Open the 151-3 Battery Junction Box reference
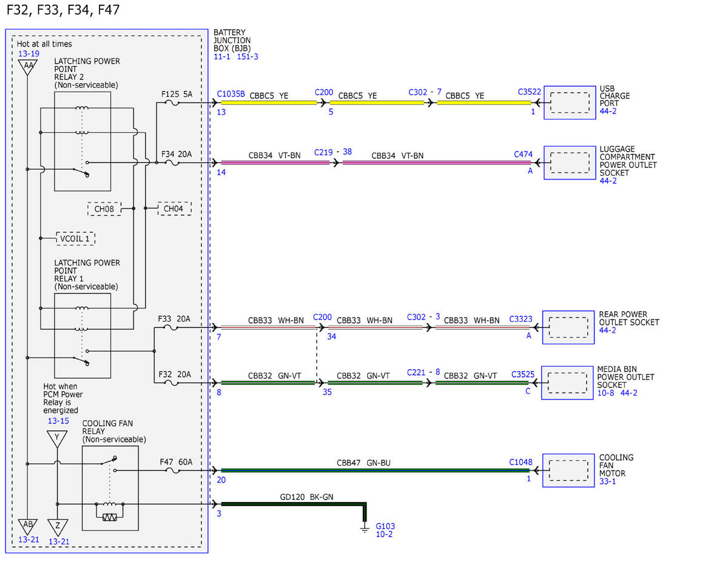This screenshot has width=728, height=562. click(247, 56)
